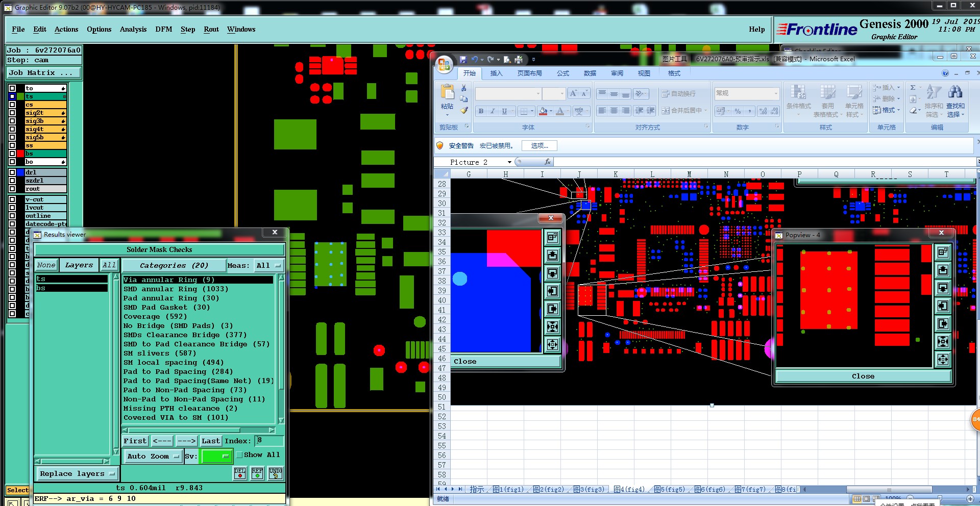Open the Excel font name dropdown
Image resolution: width=980 pixels, height=506 pixels.
538,94
